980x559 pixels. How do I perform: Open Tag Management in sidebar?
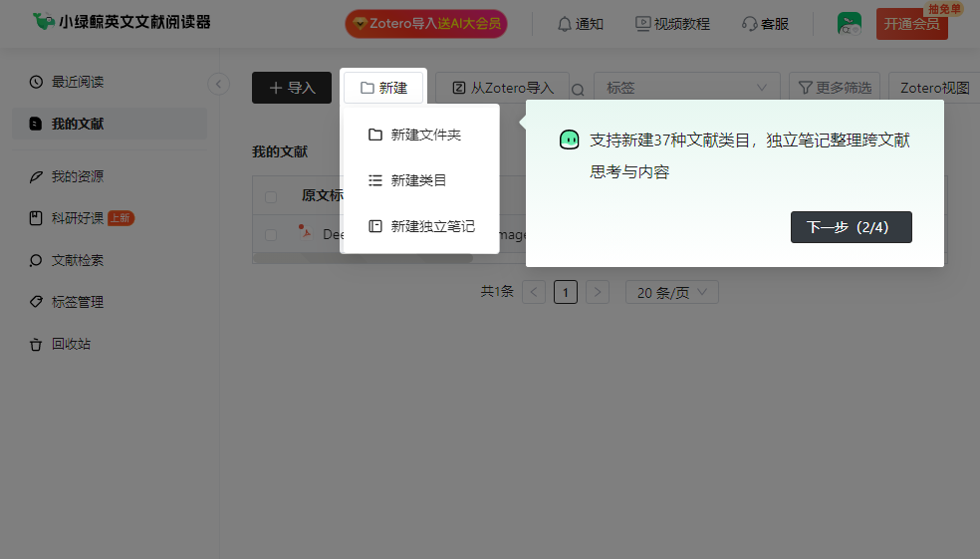click(110, 302)
